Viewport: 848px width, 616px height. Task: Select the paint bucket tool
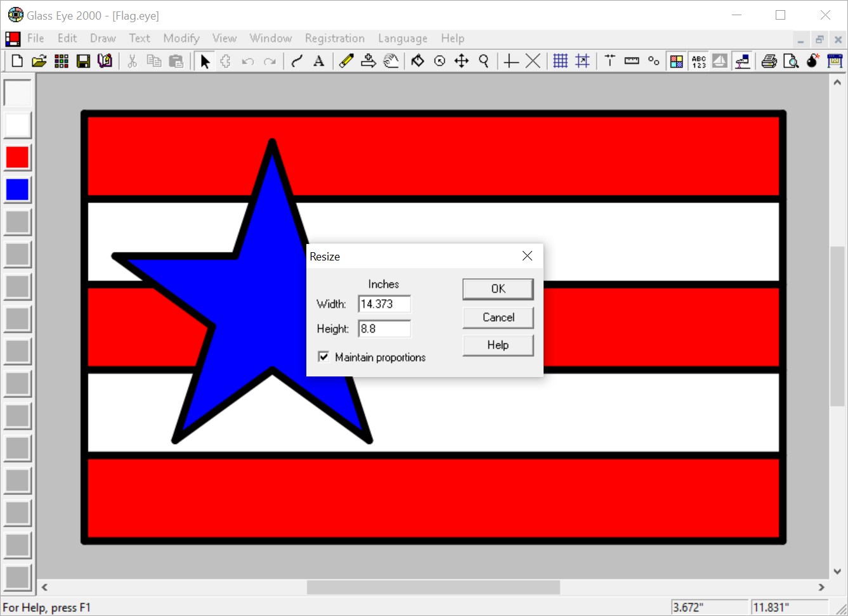417,61
